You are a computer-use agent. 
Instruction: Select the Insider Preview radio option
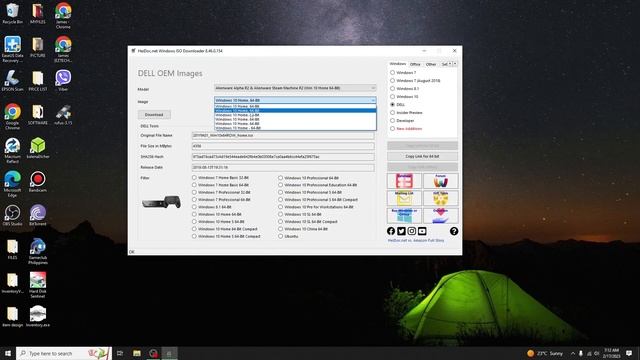point(392,112)
